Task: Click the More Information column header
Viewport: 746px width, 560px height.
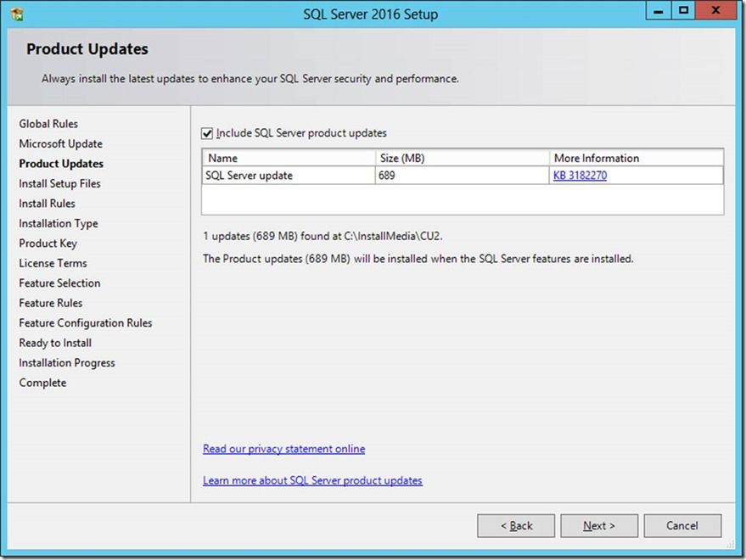Action: [637, 158]
